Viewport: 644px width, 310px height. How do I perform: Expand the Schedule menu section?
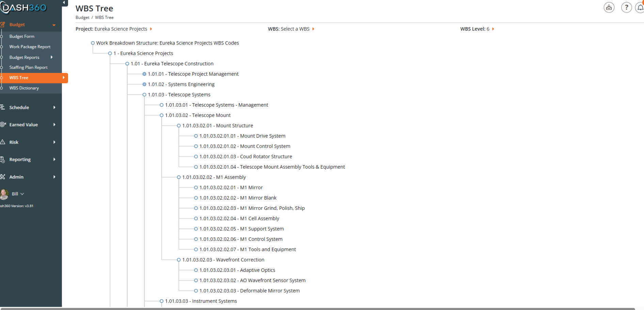54,107
